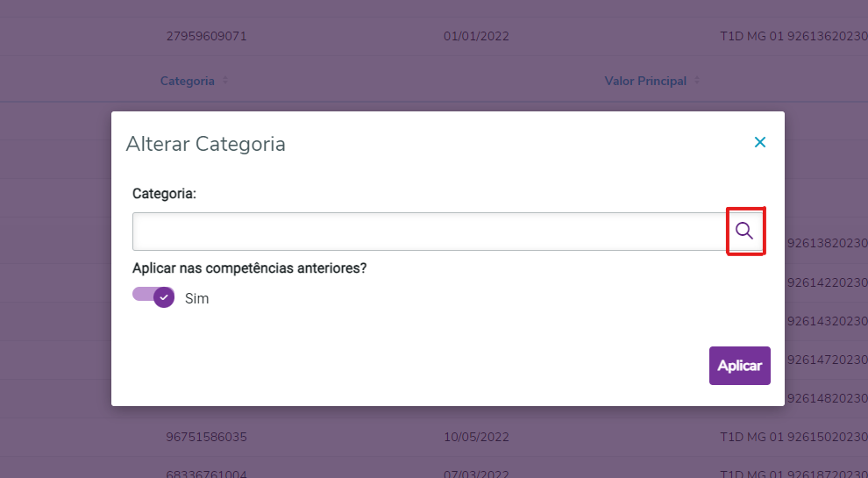Close the Alterar Categoria dialog

[x=760, y=142]
